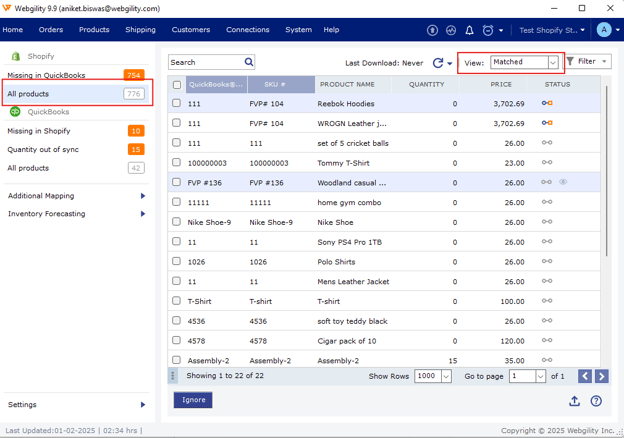This screenshot has width=624, height=438.
Task: Open the activity monitor icon
Action: point(451,30)
